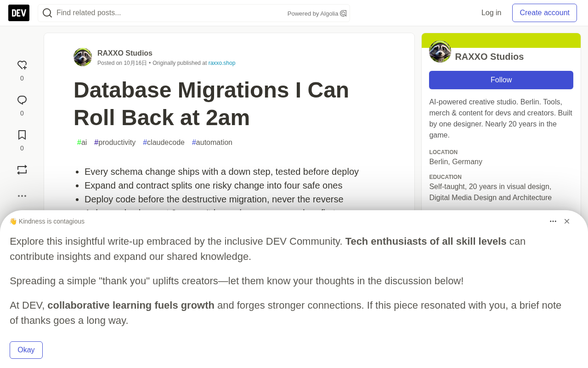Screen dimensions: 588x368
Task: Click the Create account button
Action: [x=544, y=13]
